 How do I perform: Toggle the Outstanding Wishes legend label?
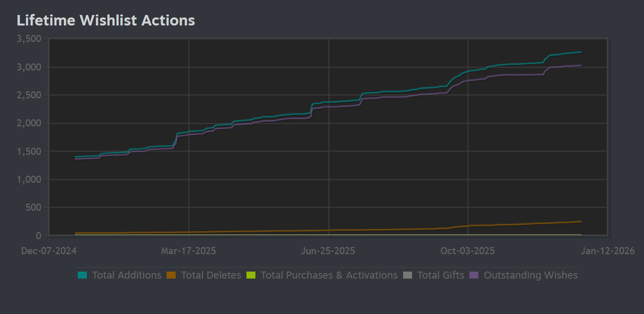531,275
